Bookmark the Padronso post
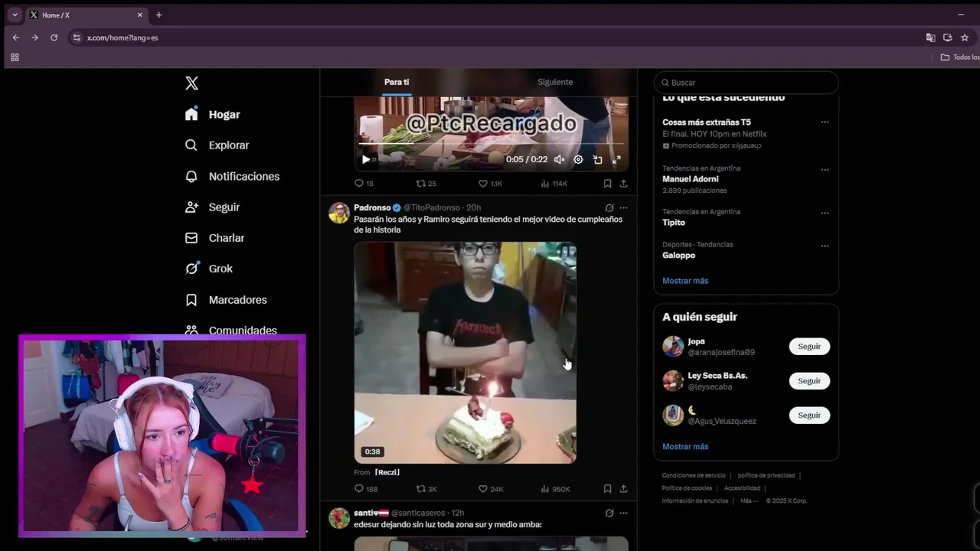Screen dimensions: 980x551 [607, 489]
